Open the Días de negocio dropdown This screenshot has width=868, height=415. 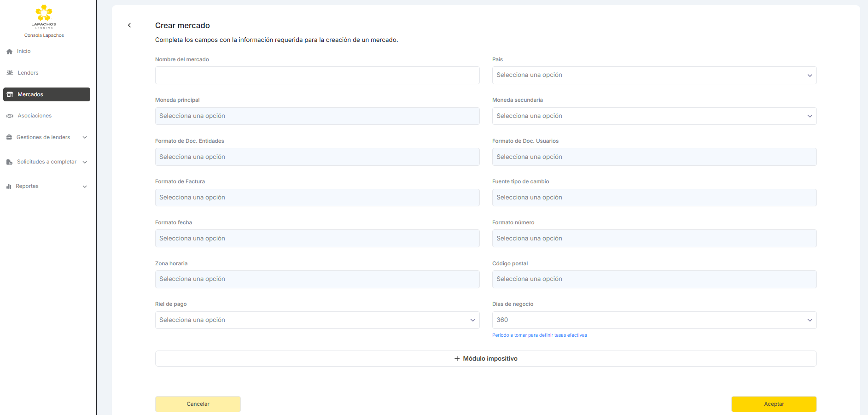point(654,320)
